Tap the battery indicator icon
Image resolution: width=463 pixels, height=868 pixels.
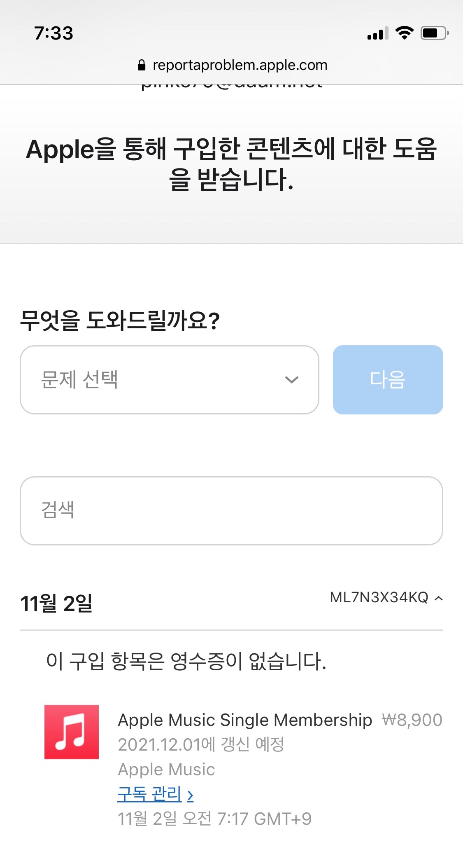[434, 33]
